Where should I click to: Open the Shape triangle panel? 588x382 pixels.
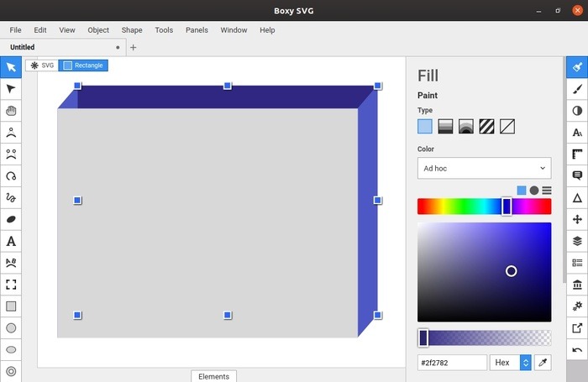(x=577, y=197)
